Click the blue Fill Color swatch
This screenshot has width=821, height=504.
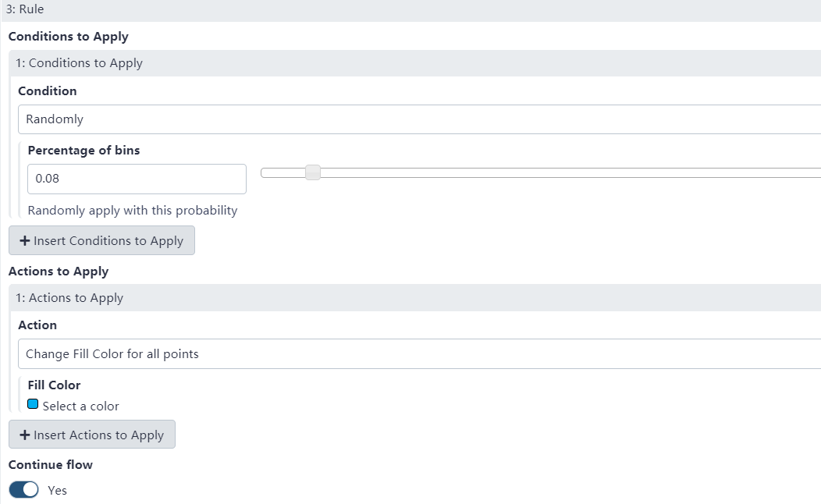tap(33, 405)
